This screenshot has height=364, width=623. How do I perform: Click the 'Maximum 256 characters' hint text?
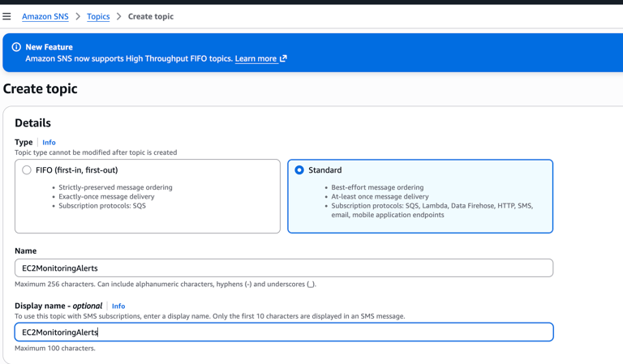point(165,285)
